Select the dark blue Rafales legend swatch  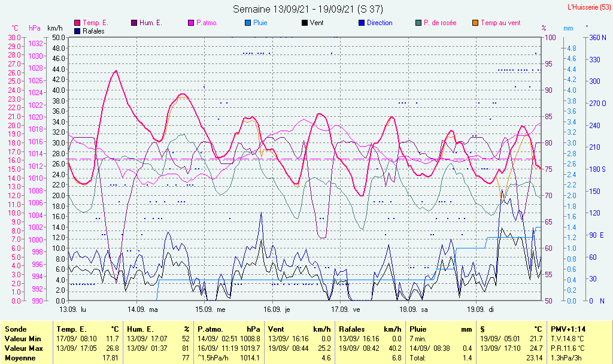click(x=77, y=31)
